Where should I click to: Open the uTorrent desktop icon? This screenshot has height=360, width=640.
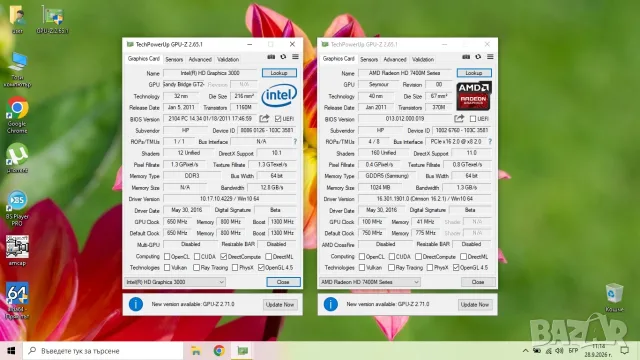pyautogui.click(x=17, y=158)
